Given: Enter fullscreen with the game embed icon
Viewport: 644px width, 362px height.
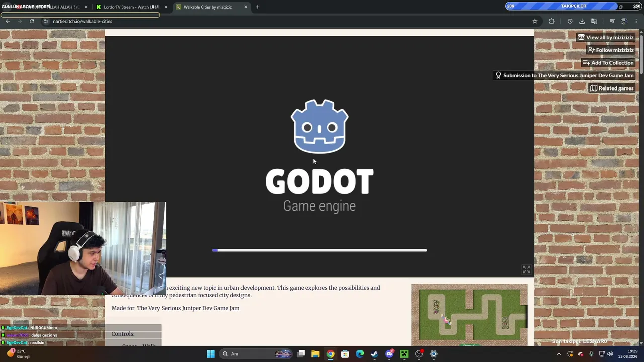Looking at the screenshot, I should click(526, 270).
